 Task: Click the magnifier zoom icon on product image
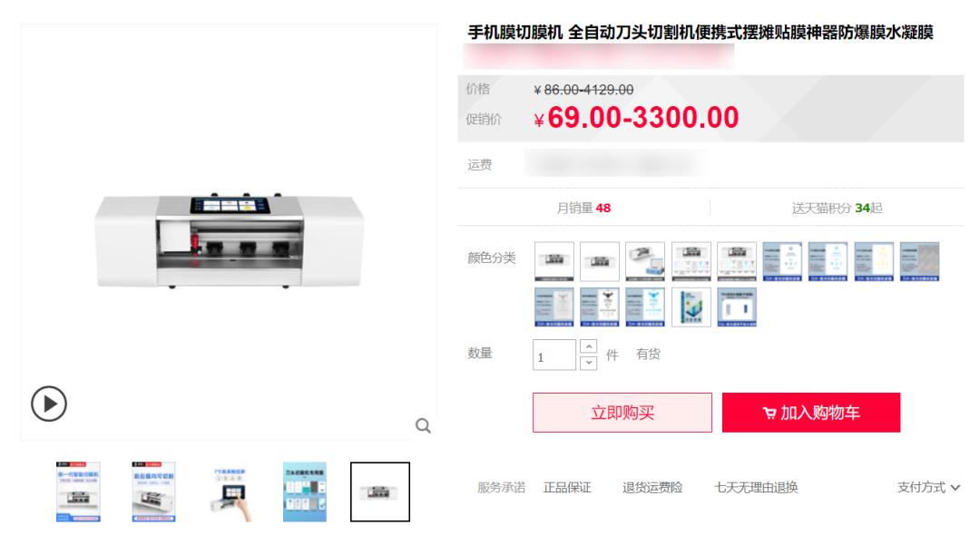(x=423, y=426)
